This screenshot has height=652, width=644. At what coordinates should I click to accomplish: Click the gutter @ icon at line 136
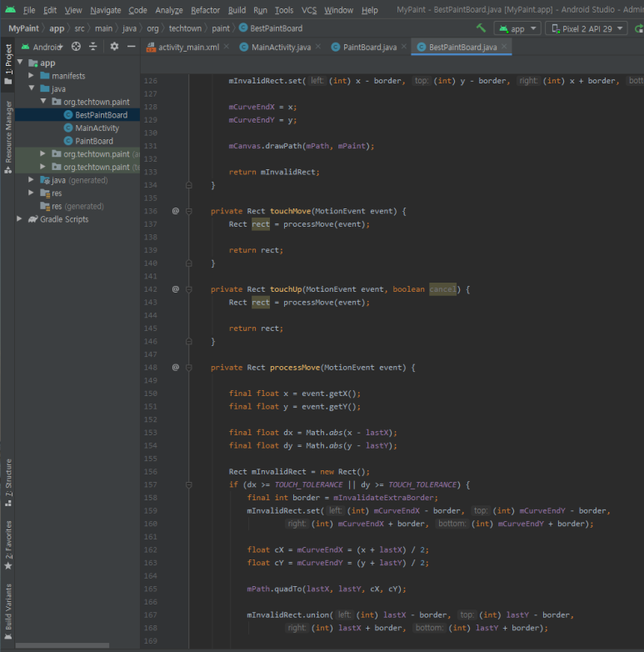[x=176, y=211]
